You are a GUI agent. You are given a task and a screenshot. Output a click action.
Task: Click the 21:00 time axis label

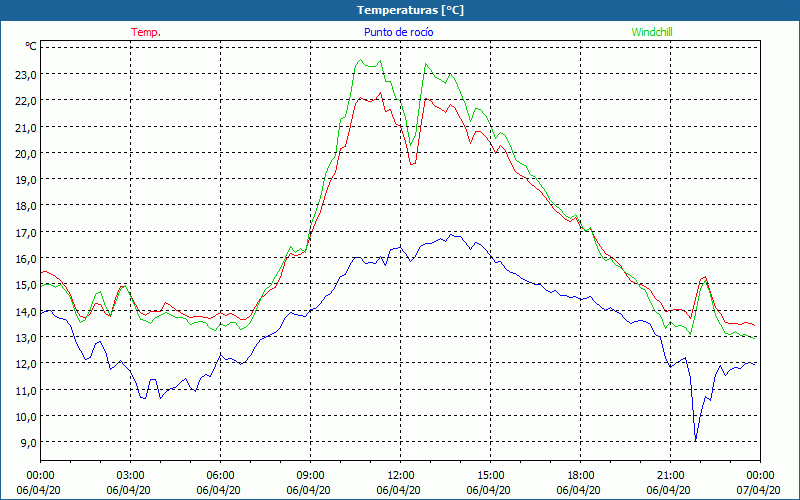click(670, 476)
